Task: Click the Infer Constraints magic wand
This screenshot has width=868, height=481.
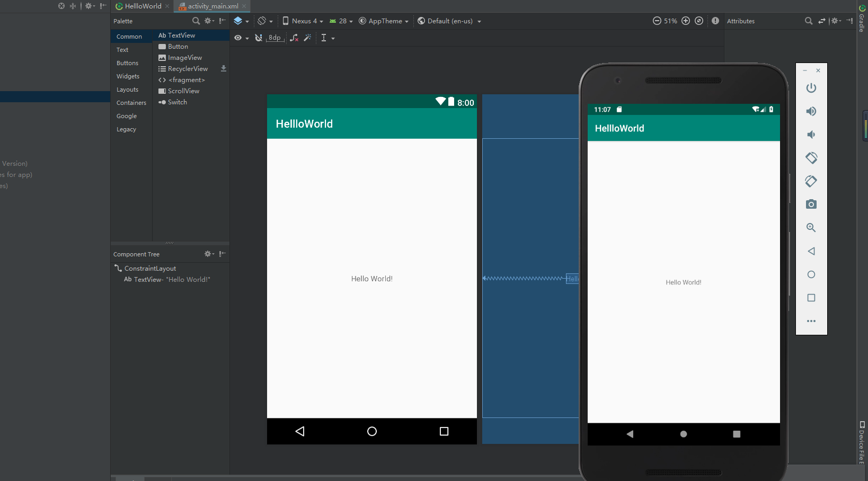Action: point(308,38)
